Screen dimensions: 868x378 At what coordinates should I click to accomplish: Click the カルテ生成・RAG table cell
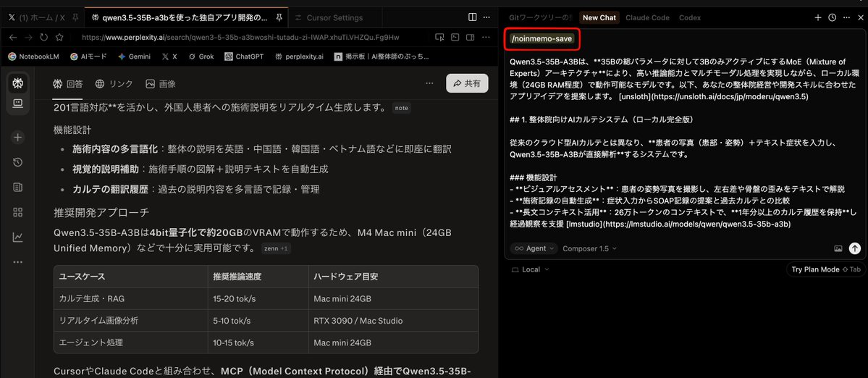[x=130, y=299]
